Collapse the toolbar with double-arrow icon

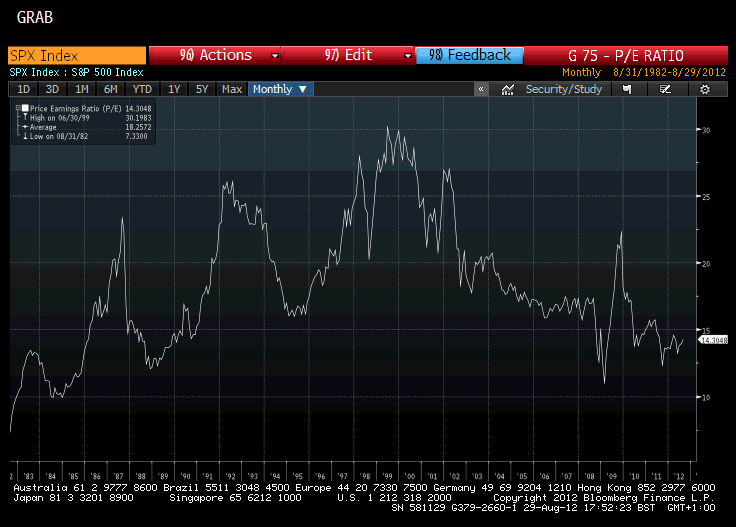[x=481, y=89]
